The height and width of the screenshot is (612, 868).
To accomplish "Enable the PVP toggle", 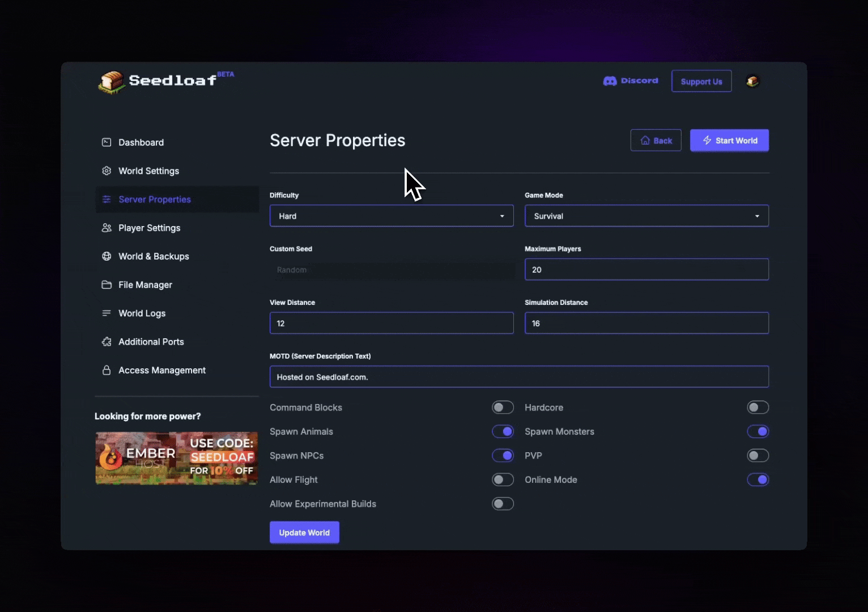I will [758, 456].
